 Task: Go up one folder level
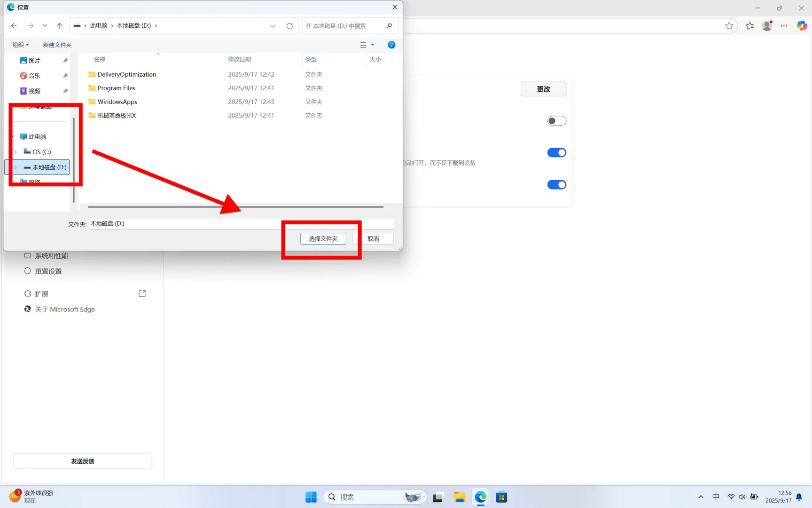[60, 26]
